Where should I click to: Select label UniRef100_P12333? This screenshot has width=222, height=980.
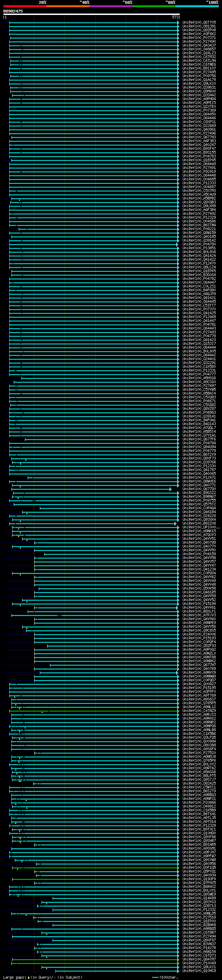199,183
